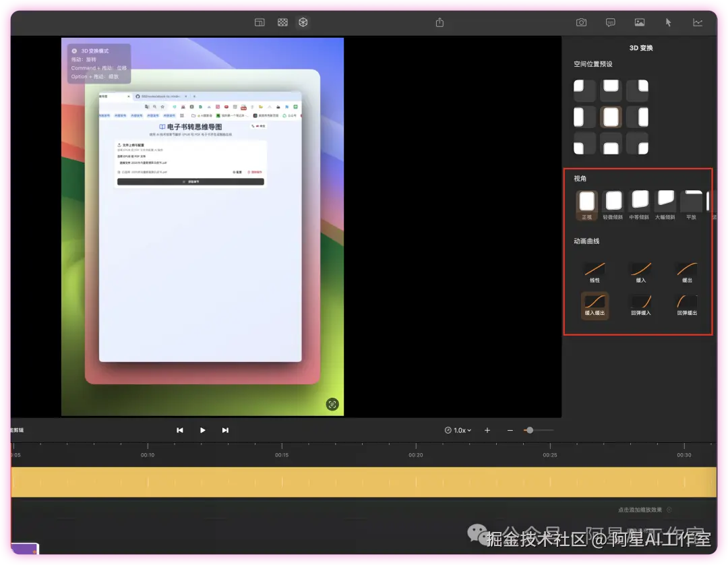Select bottom-center spatial position preset
The height and width of the screenshot is (565, 728).
(x=611, y=143)
